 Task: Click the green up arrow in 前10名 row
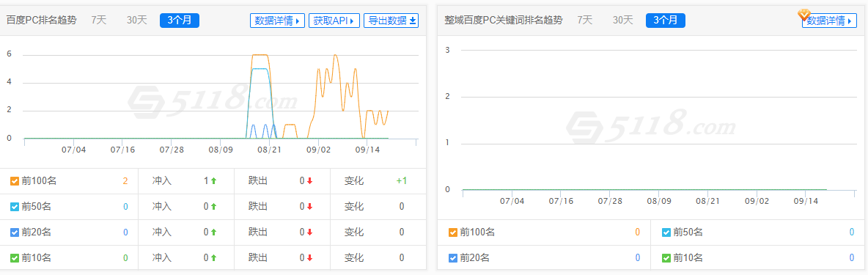click(x=213, y=258)
